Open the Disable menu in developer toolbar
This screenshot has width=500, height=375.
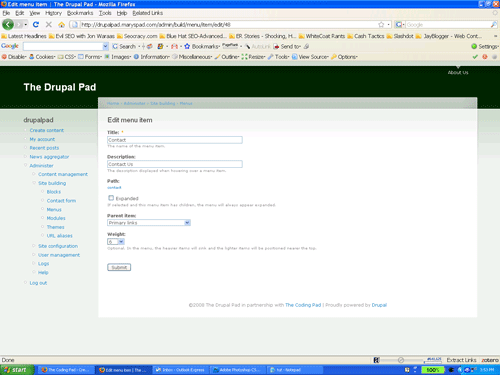pos(14,57)
